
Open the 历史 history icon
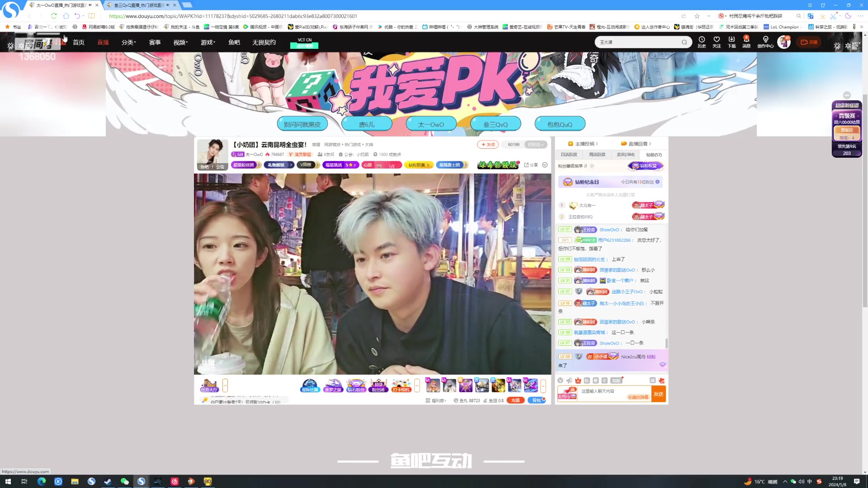tap(702, 42)
